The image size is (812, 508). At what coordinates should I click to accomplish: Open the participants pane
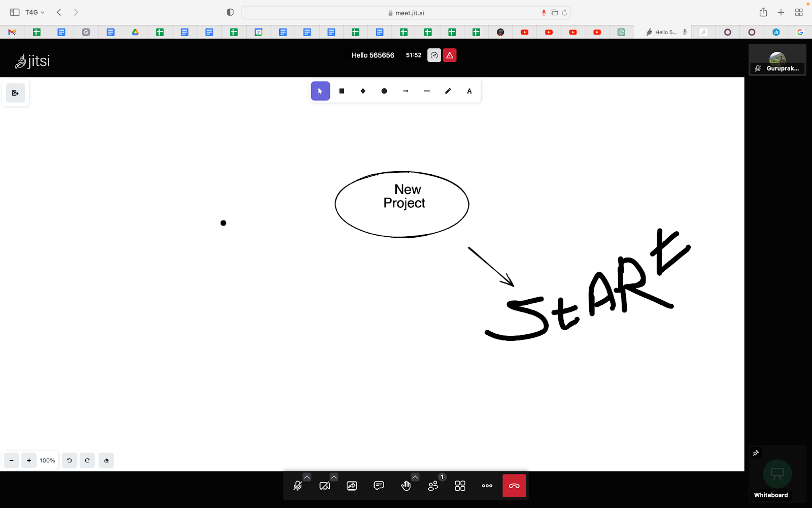(433, 486)
